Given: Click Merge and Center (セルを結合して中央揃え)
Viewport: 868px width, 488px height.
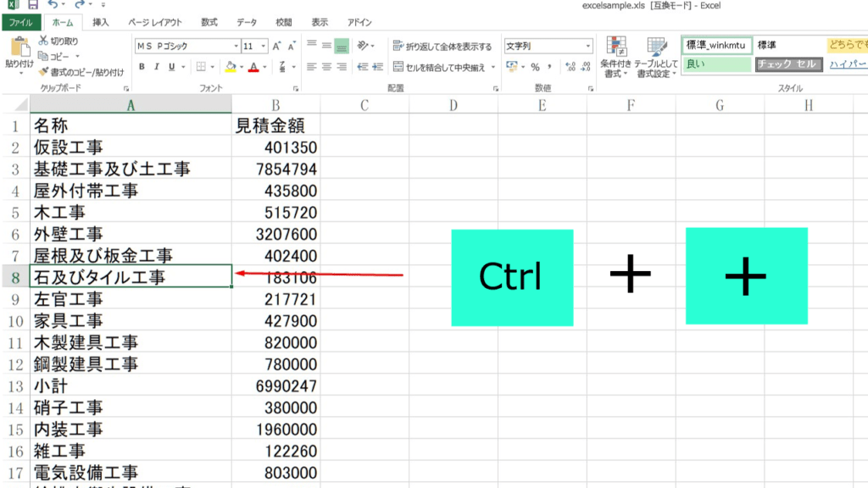Looking at the screenshot, I should [x=439, y=67].
